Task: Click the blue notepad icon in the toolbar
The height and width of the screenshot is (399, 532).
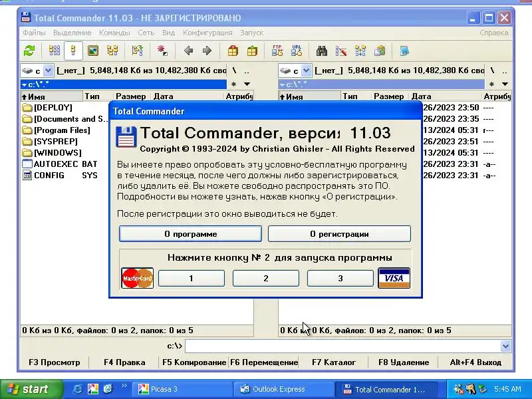Action: click(x=404, y=51)
